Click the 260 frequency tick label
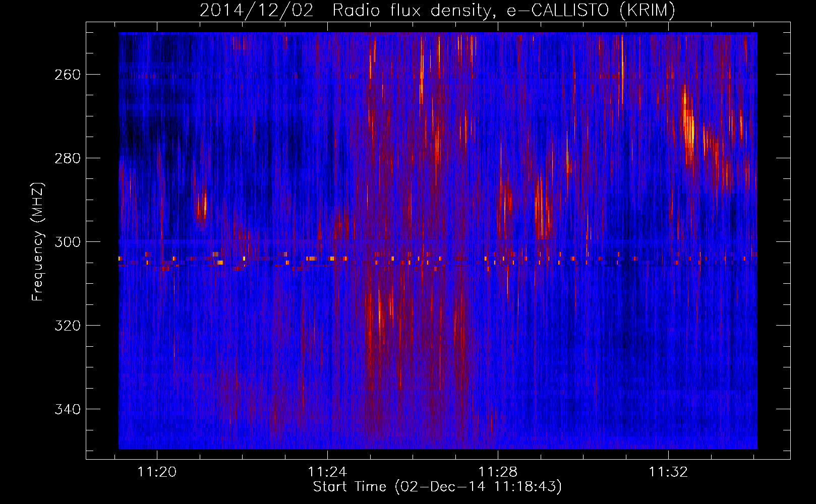816x504 pixels. pos(68,75)
